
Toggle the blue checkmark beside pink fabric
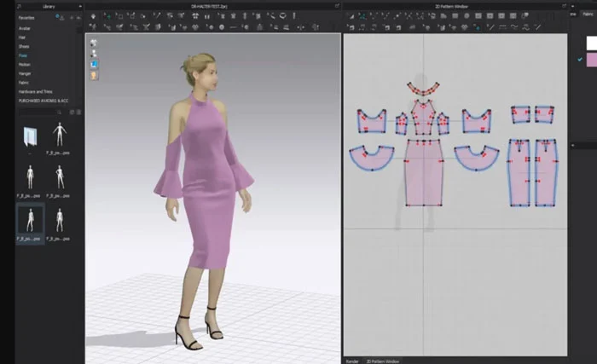(580, 60)
